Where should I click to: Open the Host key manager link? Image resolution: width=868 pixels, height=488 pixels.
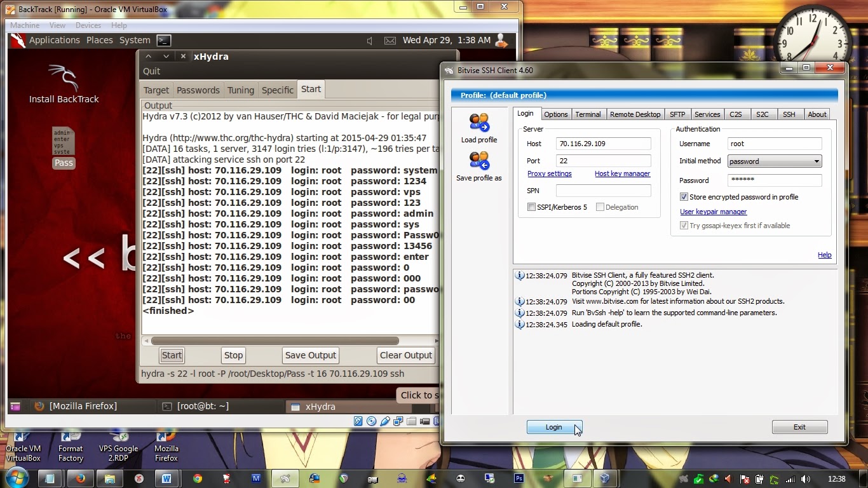click(x=622, y=173)
